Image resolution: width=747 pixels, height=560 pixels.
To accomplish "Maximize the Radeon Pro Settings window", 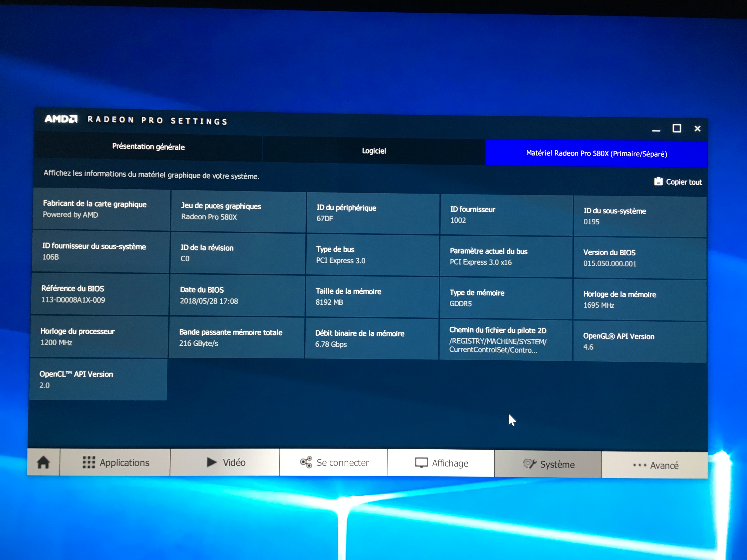I will 676,129.
